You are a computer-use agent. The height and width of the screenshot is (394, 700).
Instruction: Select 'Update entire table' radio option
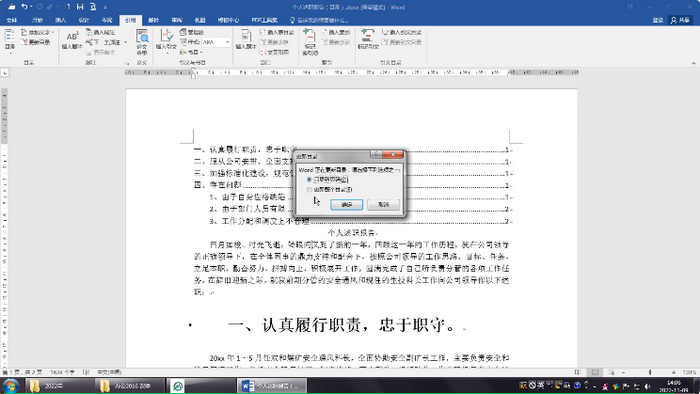309,190
